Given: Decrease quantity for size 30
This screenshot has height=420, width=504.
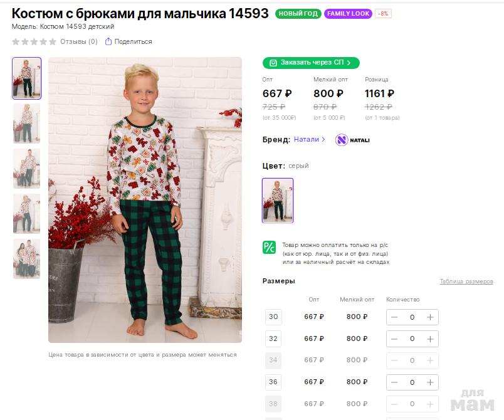Looking at the screenshot, I should point(394,317).
